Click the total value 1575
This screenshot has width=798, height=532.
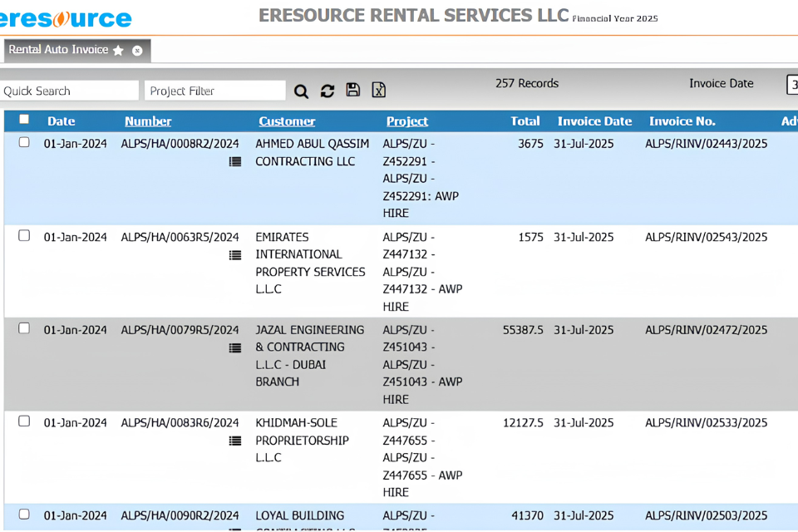pos(531,237)
